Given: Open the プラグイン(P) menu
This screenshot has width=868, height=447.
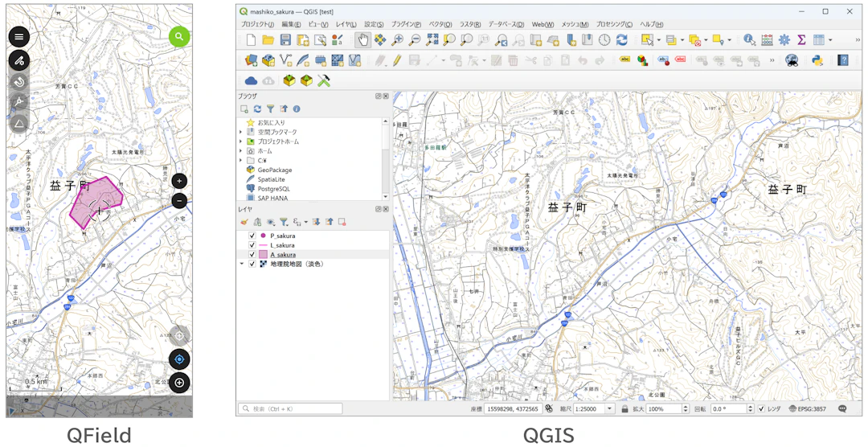Looking at the screenshot, I should click(406, 24).
